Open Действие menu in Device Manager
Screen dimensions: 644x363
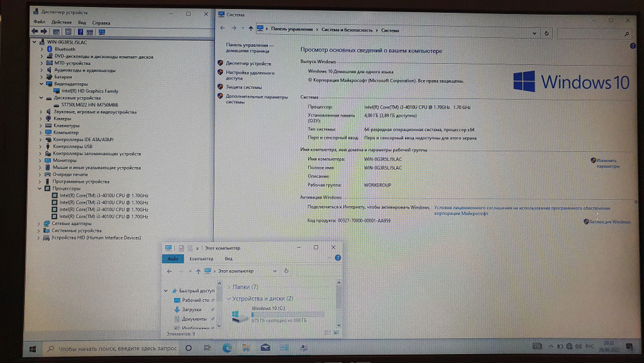61,22
